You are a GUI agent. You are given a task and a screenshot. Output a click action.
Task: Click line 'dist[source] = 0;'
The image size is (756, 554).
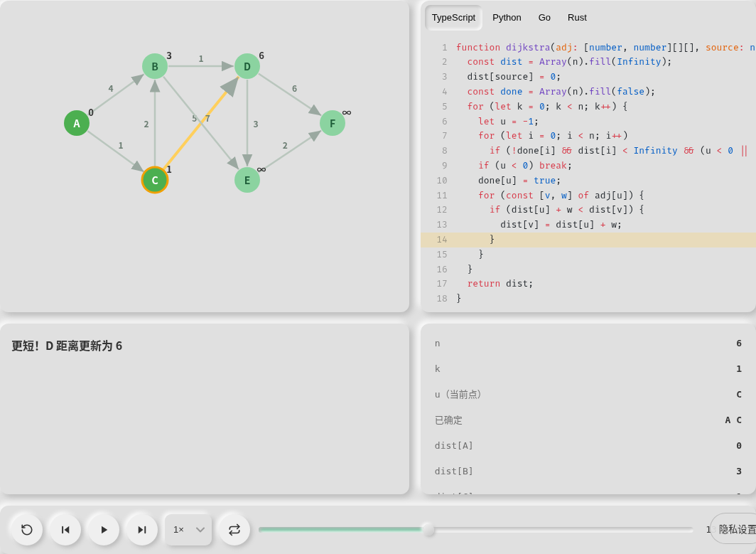[514, 77]
